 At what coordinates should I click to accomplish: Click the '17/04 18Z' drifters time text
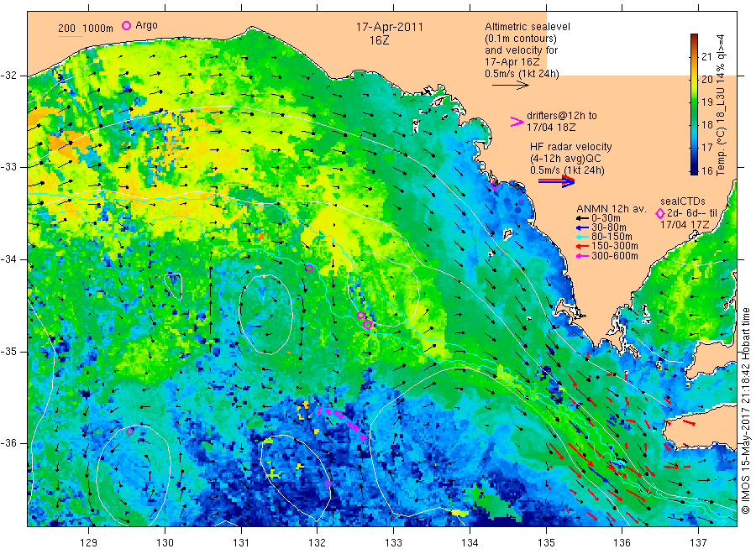click(551, 128)
